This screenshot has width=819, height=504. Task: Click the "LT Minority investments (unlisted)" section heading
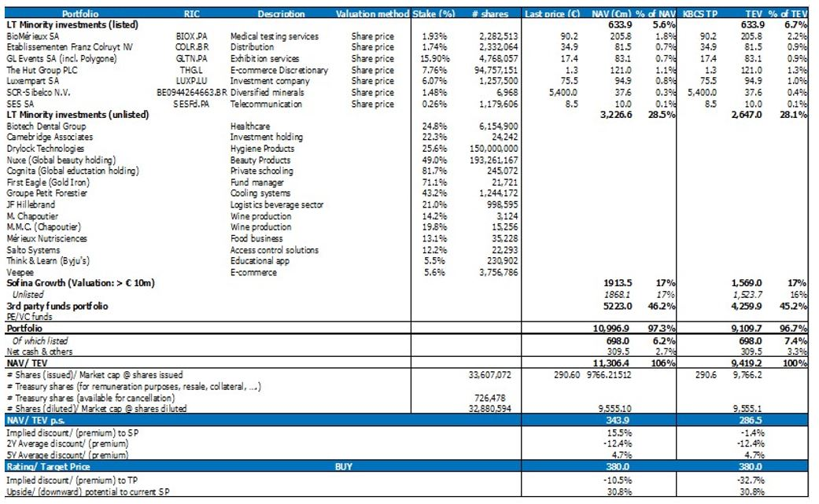click(x=77, y=115)
